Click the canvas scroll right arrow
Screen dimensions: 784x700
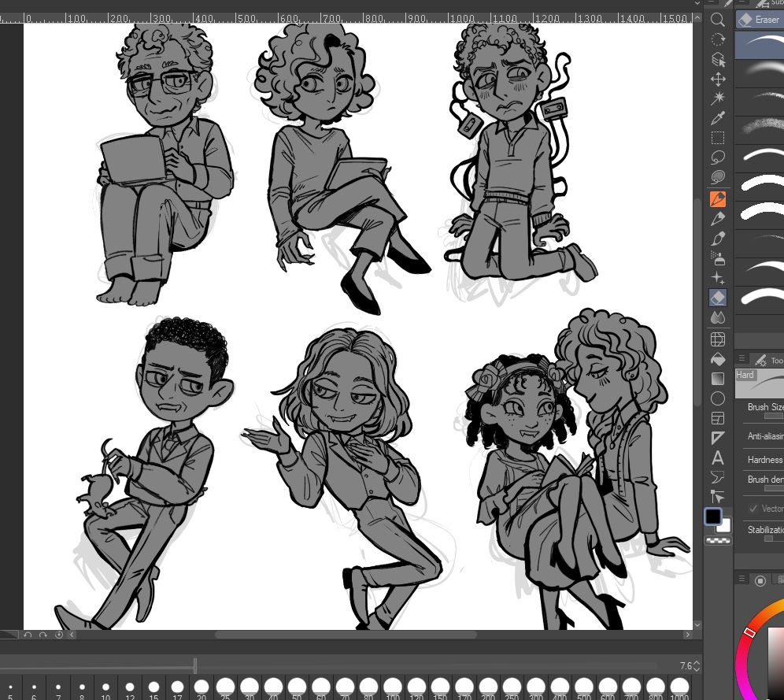687,635
